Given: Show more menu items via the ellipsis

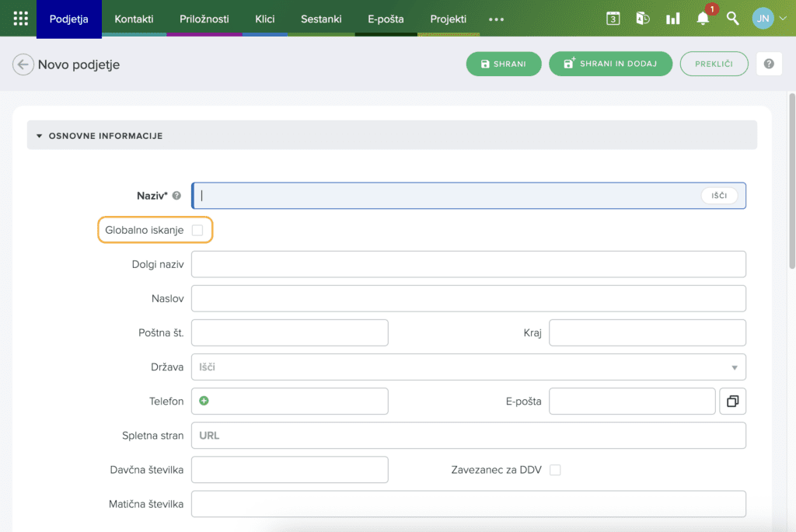Looking at the screenshot, I should [496, 19].
